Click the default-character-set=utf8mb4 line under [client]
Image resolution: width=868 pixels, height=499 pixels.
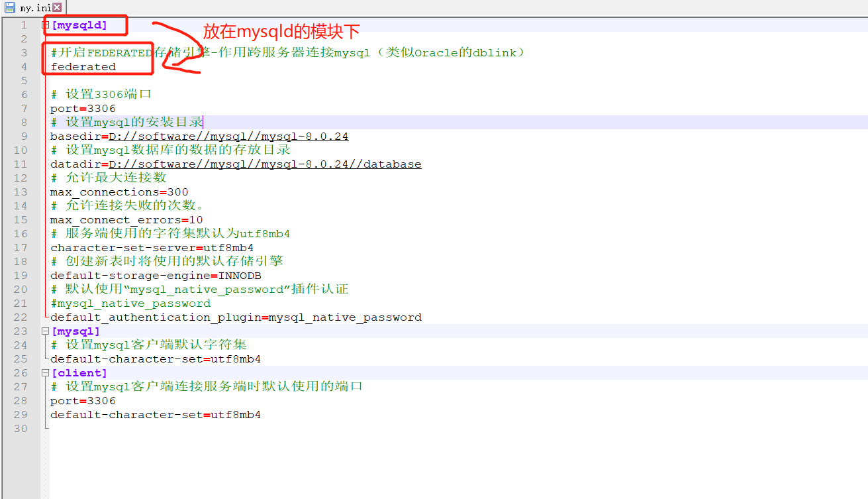pos(156,414)
